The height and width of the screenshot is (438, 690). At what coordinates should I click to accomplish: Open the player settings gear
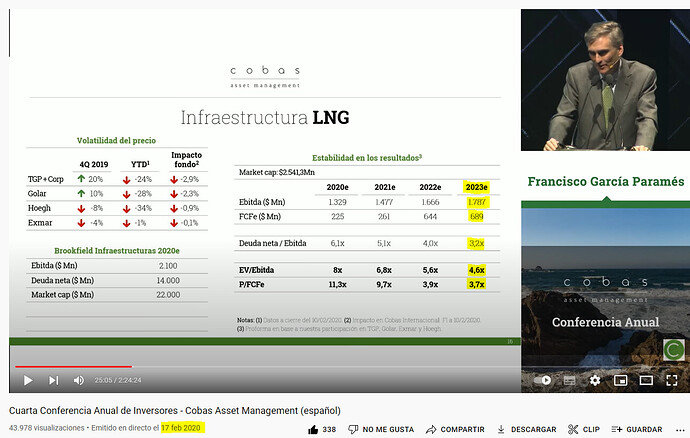click(x=595, y=380)
